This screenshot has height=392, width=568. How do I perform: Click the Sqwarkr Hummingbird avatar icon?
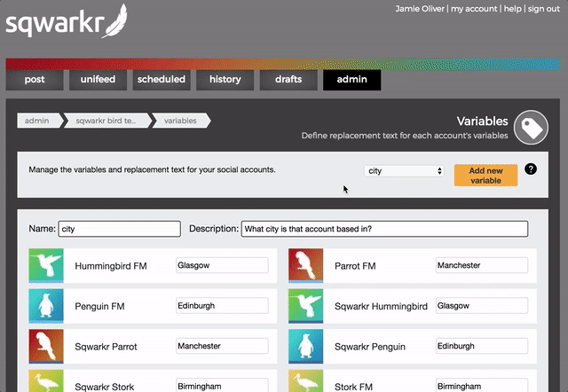305,306
